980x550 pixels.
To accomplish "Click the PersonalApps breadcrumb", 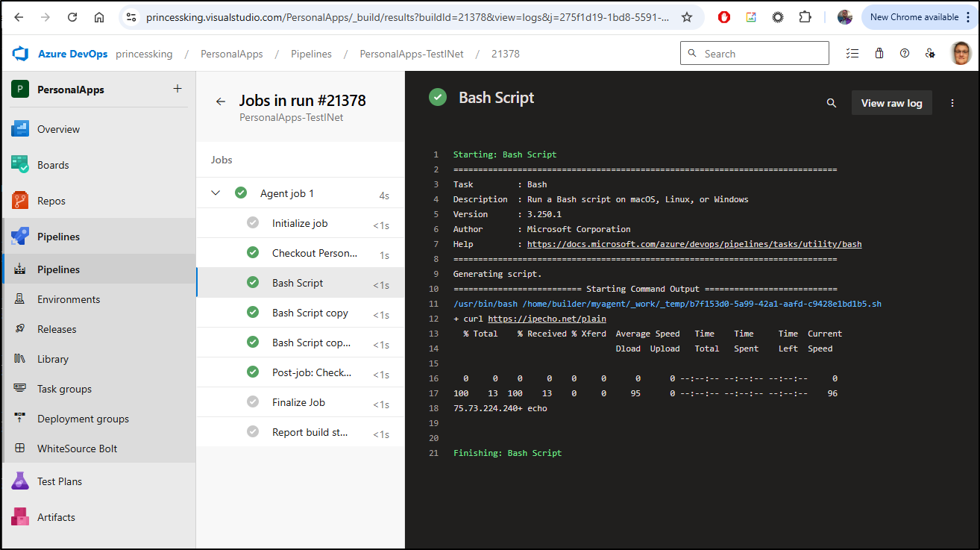I will [x=232, y=54].
